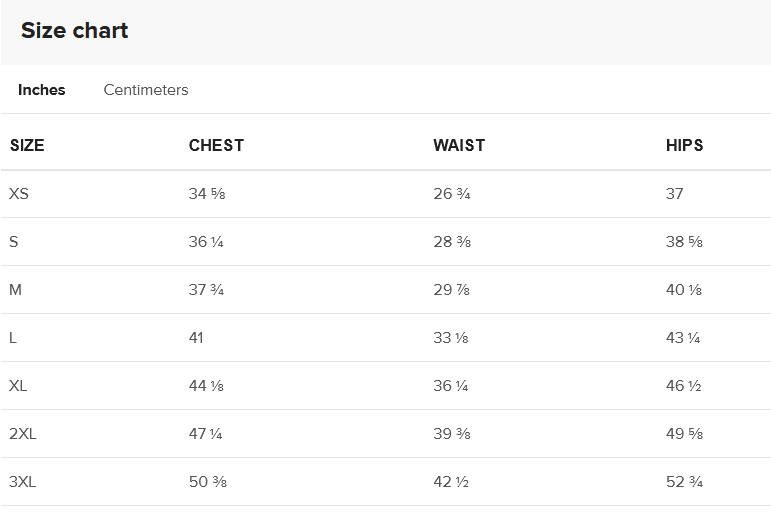Select the XL size row label
Screen dimensions: 771x530
pyautogui.click(x=18, y=386)
